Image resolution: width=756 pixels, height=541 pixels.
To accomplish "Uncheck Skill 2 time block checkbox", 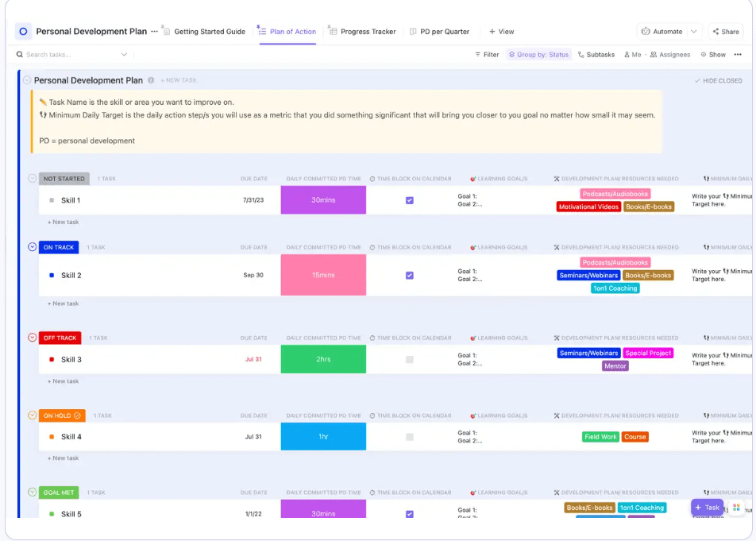I will click(409, 276).
